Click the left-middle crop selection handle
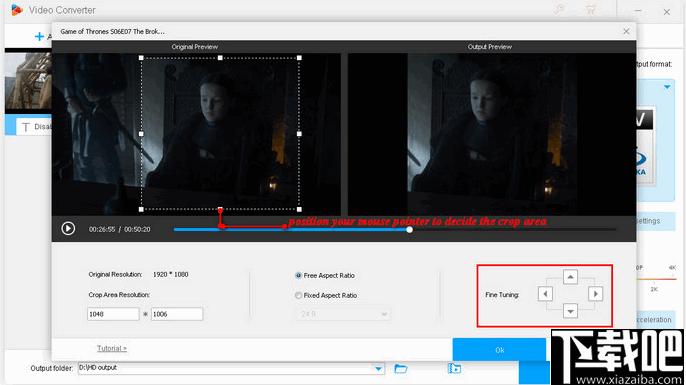This screenshot has width=686, height=385. pos(141,134)
